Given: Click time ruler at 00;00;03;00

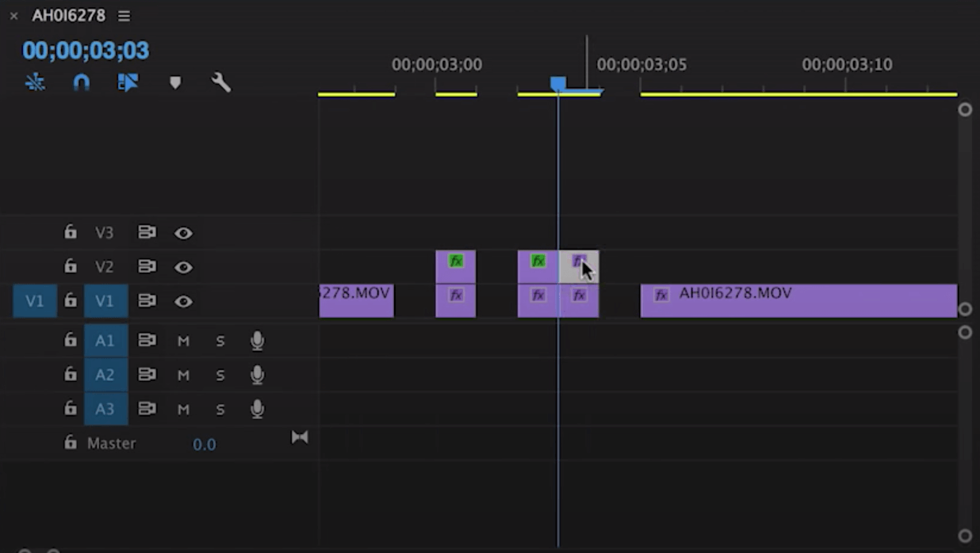Looking at the screenshot, I should [436, 65].
